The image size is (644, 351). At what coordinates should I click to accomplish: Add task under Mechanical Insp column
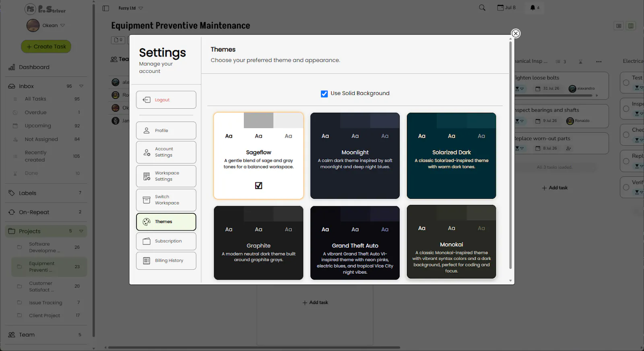click(x=555, y=188)
